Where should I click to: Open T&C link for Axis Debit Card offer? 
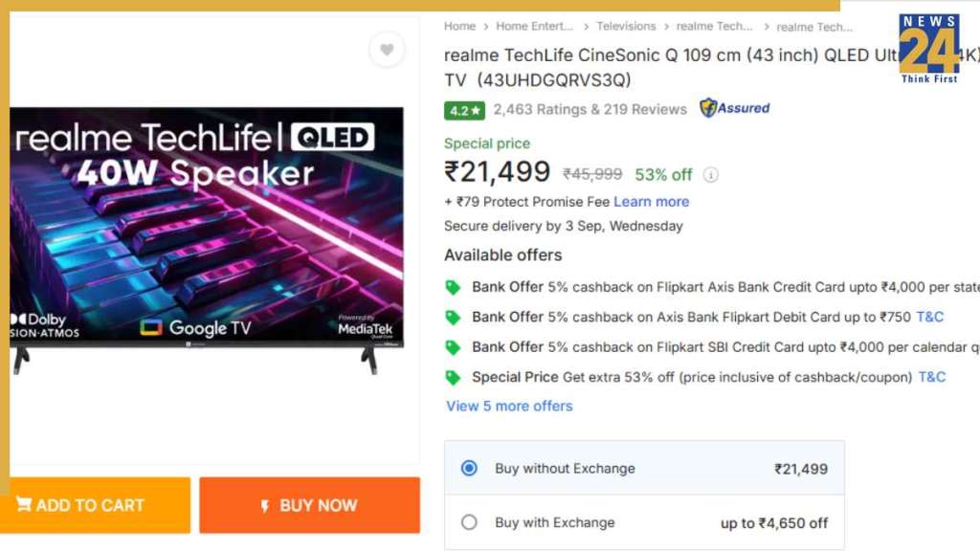tap(929, 317)
